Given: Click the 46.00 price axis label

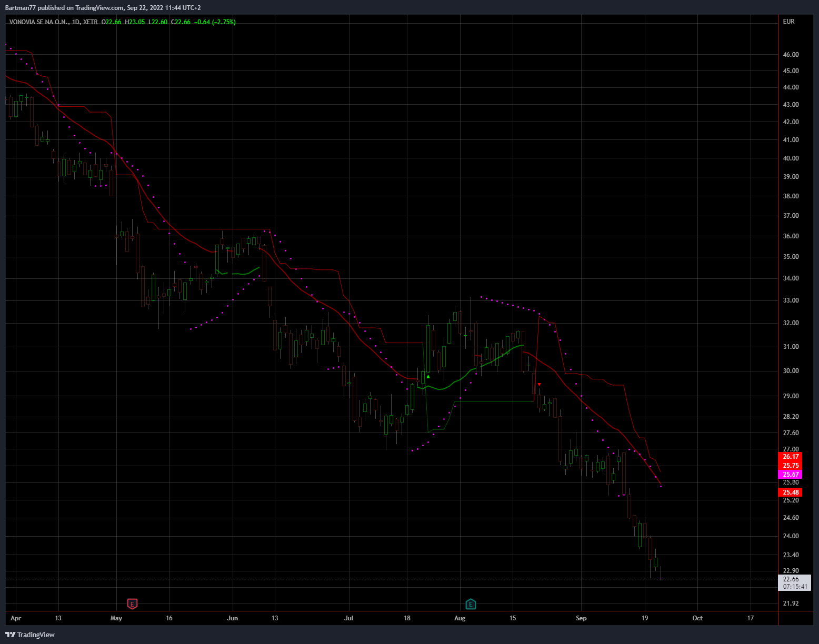Looking at the screenshot, I should [x=791, y=55].
